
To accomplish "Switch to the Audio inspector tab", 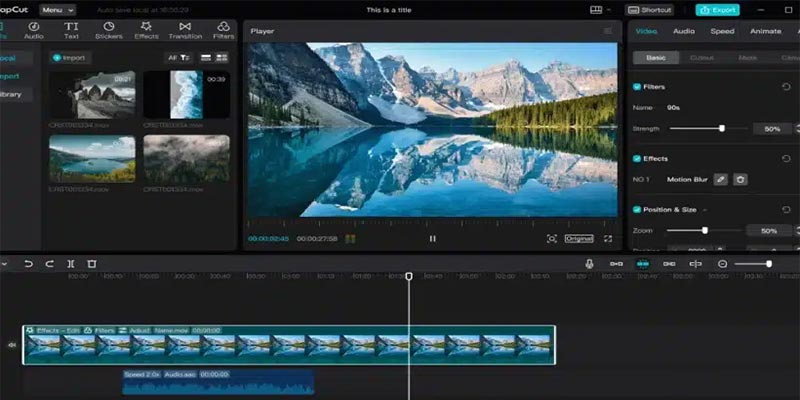I will click(684, 31).
